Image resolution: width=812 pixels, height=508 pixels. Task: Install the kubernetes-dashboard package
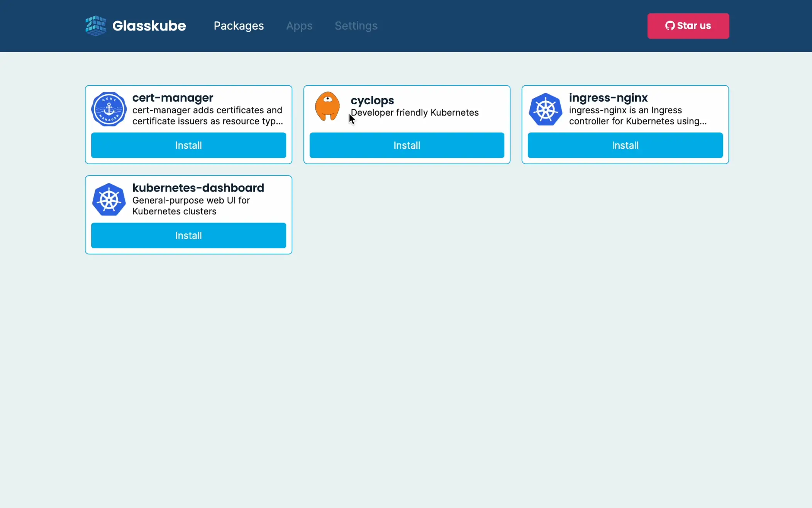(x=188, y=235)
